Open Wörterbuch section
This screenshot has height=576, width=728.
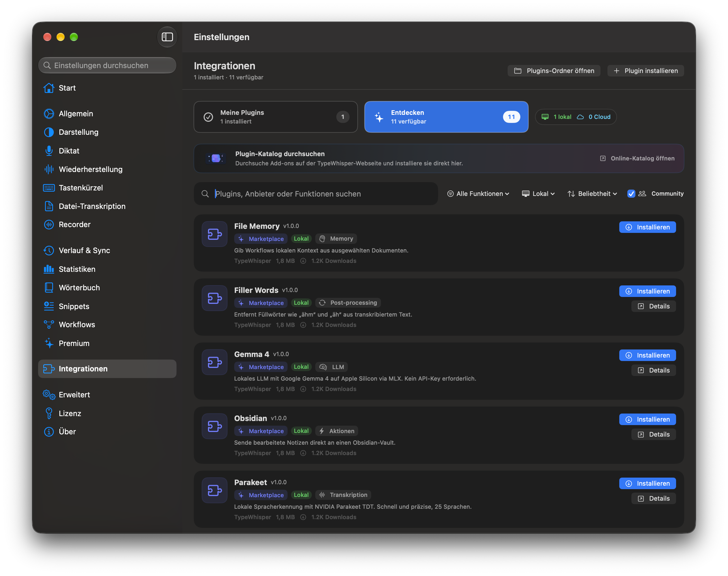tap(107, 288)
